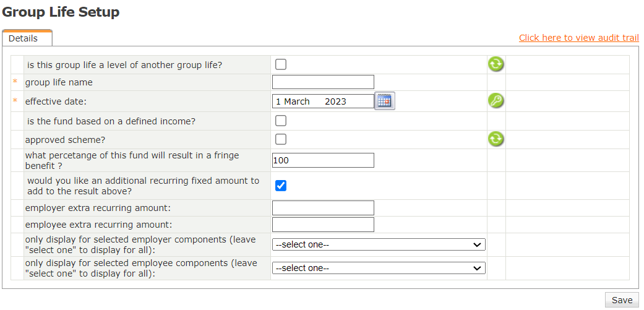The width and height of the screenshot is (644, 310).
Task: Switch to the Details tab
Action: click(23, 38)
